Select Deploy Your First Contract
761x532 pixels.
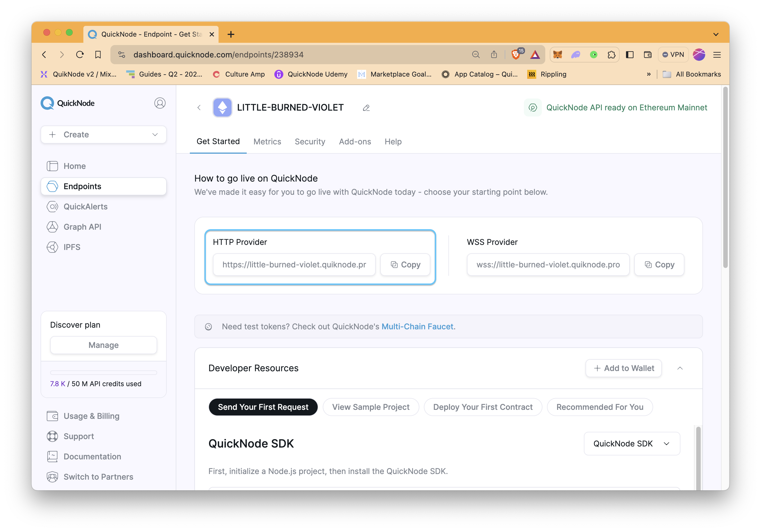(483, 407)
